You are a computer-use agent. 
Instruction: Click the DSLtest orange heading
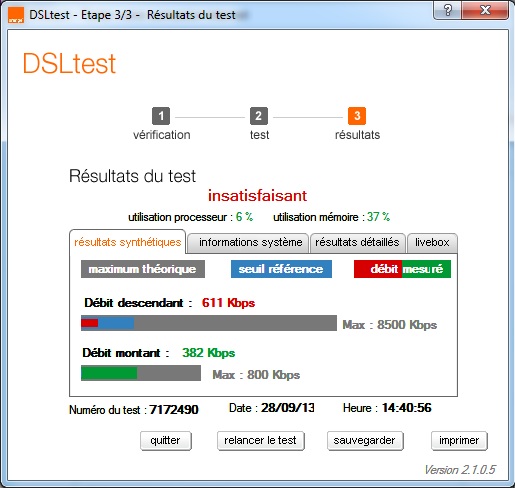point(69,64)
